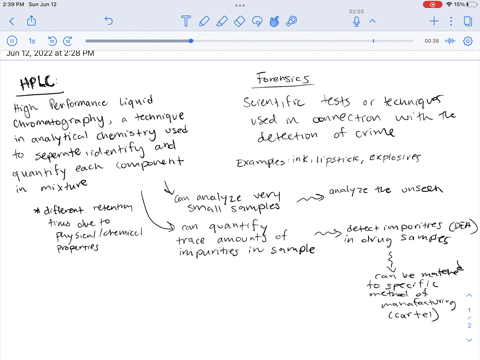
Task: Undo the last stroke
Action: [109, 21]
